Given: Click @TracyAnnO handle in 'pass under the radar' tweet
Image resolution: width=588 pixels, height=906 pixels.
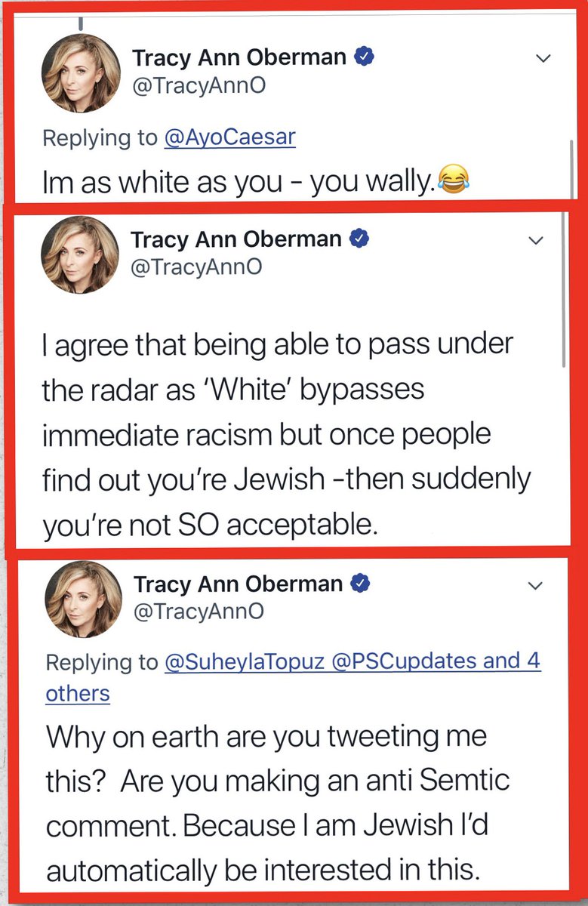Looking at the screenshot, I should click(x=197, y=267).
